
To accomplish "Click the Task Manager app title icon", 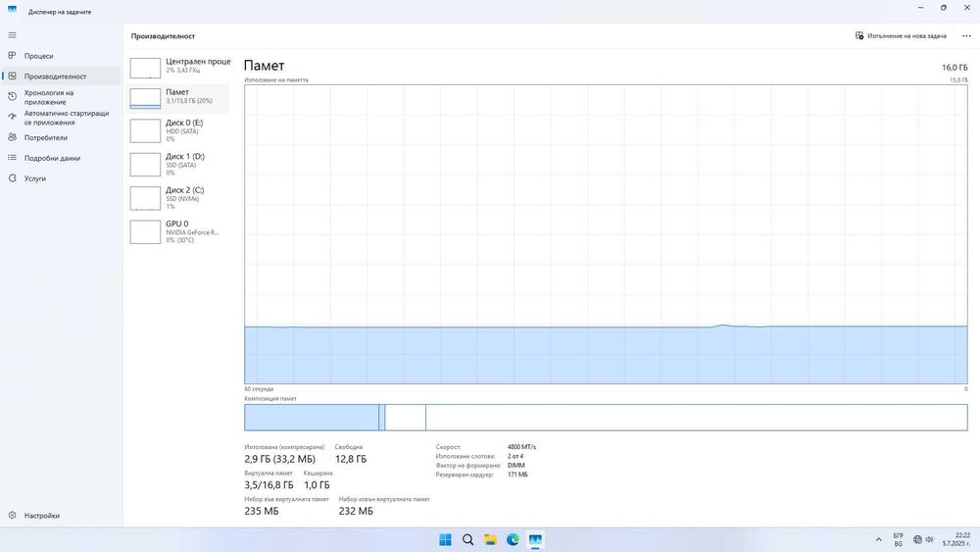I will point(12,10).
